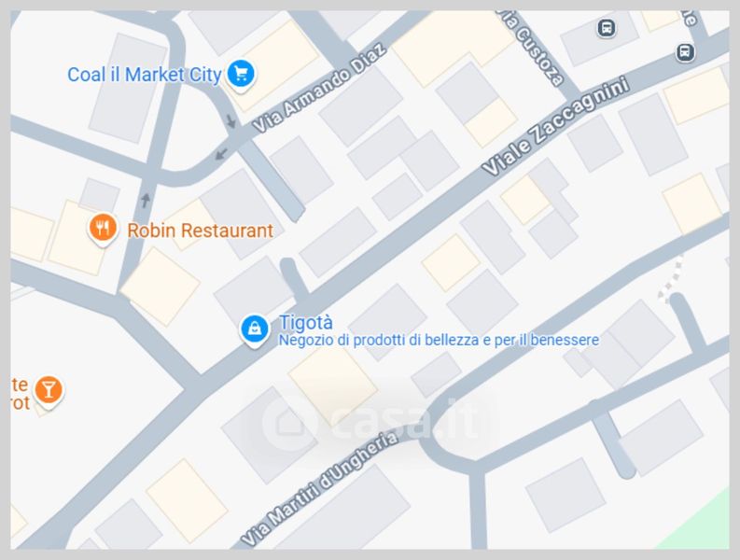Click the left-pointing one-way arrow on Via Armando Diaz
This screenshot has height=560, width=740.
(x=220, y=154)
